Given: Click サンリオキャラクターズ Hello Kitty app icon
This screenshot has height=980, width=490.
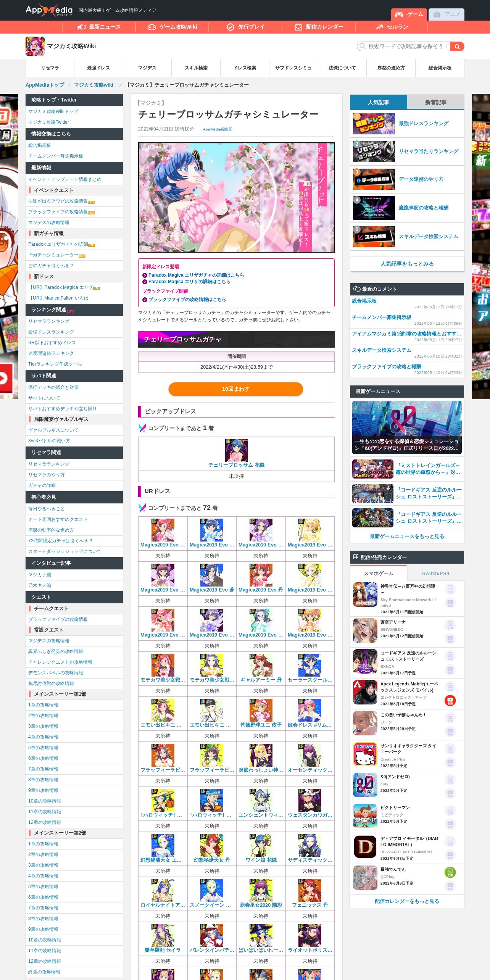Looking at the screenshot, I should 365,754.
